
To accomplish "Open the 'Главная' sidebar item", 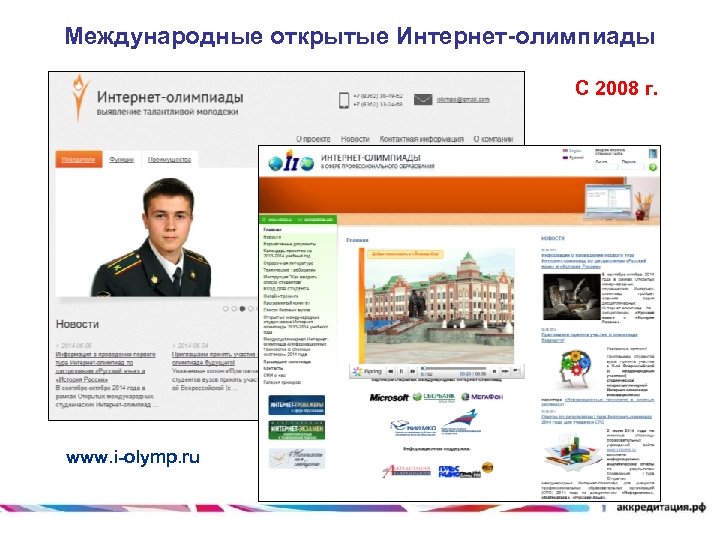I will [272, 230].
